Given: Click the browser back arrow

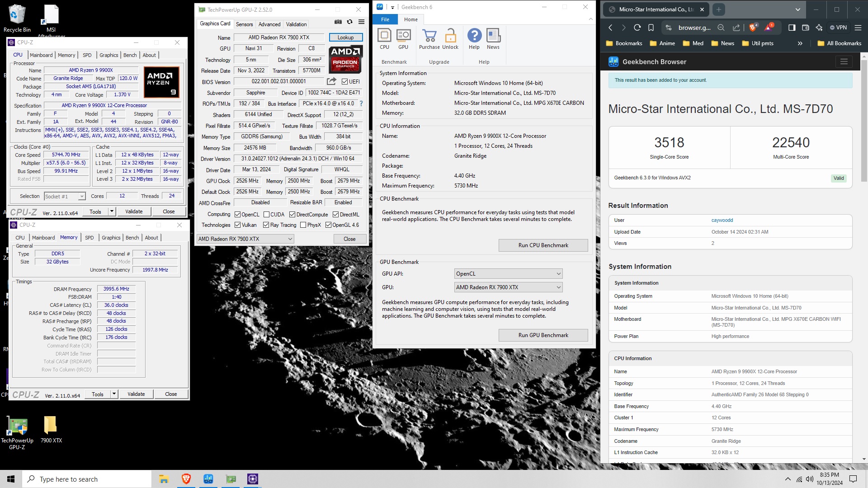Looking at the screenshot, I should click(x=611, y=28).
